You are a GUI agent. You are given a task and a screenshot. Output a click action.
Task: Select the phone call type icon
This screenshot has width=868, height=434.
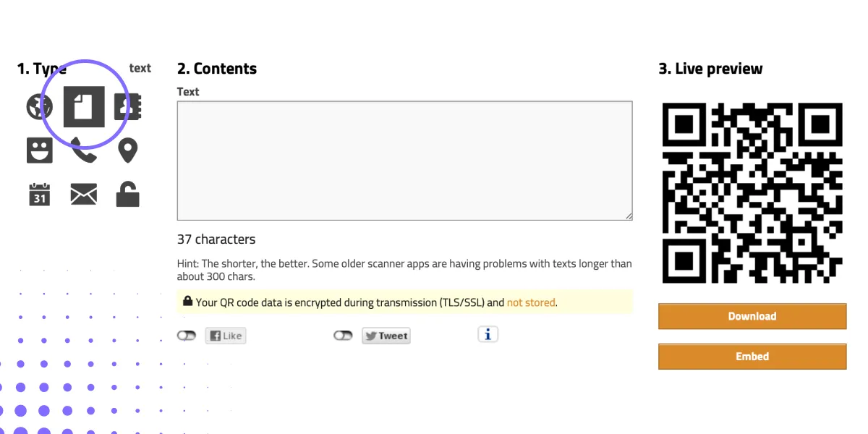[x=85, y=150]
